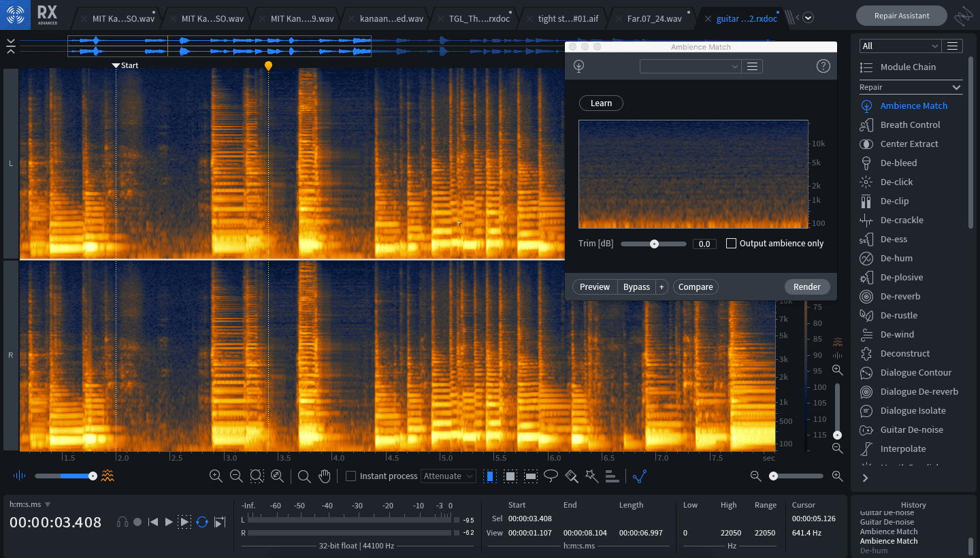
Task: Expand the side panel chevron
Action: coord(866,478)
